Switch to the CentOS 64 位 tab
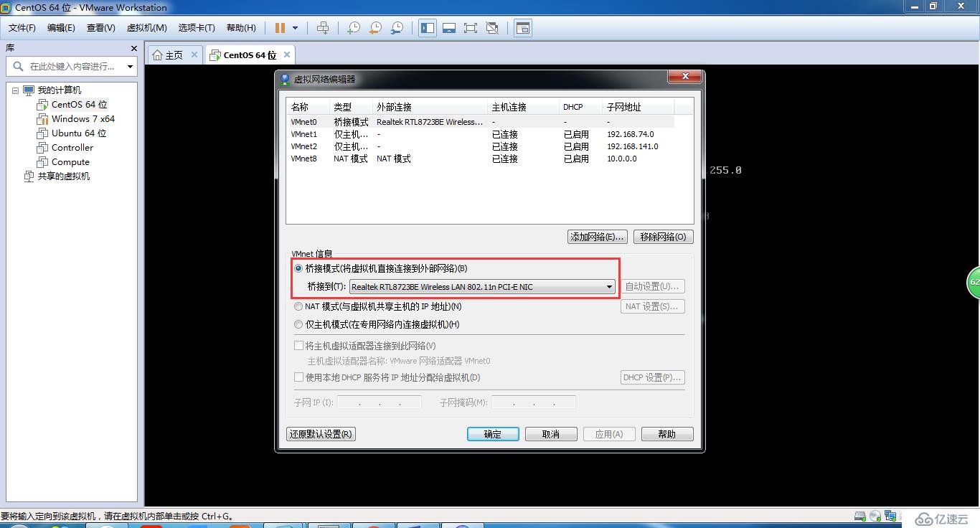Viewport: 980px width, 528px height. pos(250,55)
